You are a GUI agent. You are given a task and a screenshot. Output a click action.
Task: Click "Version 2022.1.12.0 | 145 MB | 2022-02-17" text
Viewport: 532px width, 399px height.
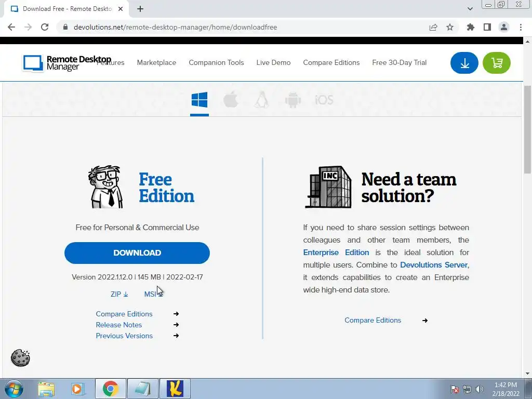tap(137, 277)
